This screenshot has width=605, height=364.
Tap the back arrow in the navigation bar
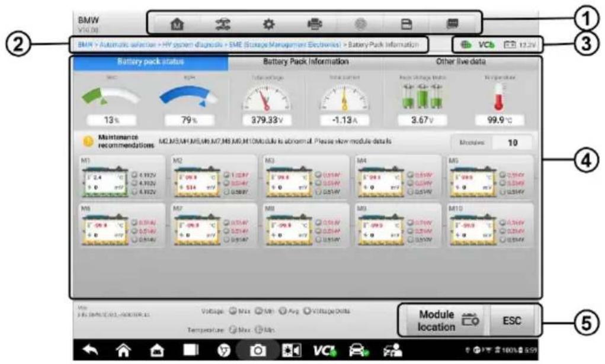90,350
